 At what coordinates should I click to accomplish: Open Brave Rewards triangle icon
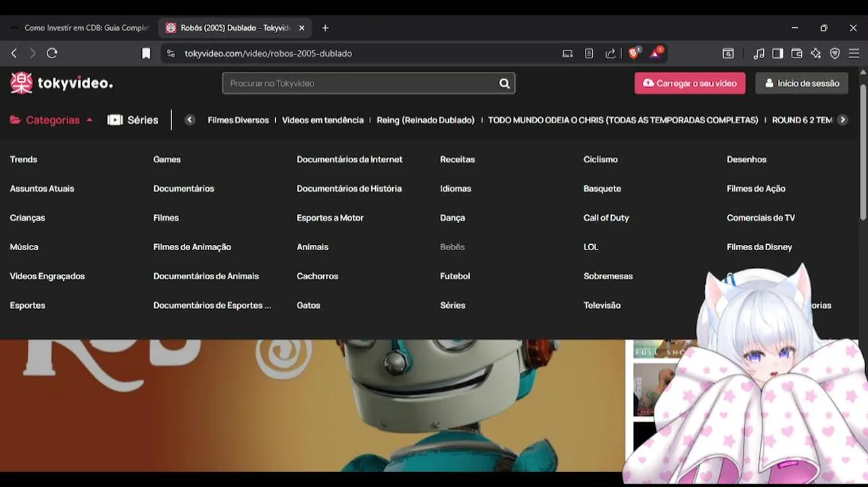(656, 53)
